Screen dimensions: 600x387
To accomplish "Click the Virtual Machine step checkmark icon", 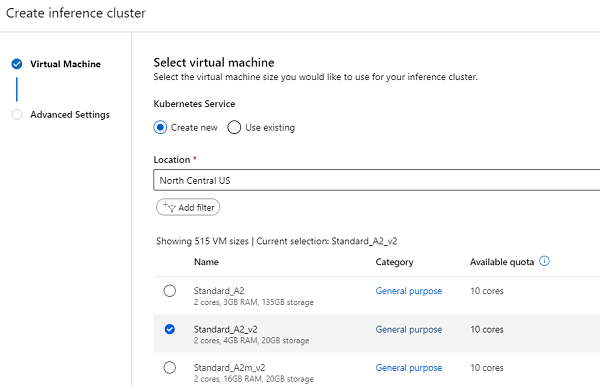I will 17,64.
